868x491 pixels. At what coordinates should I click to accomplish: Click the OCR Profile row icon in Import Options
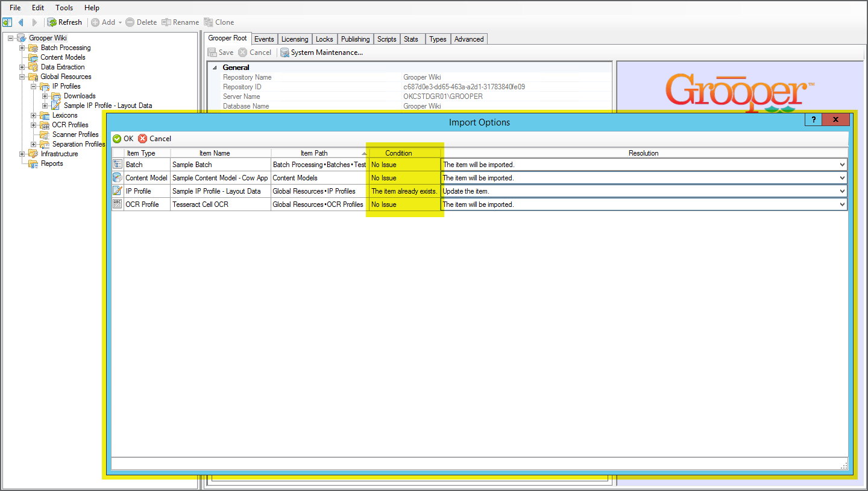click(118, 204)
